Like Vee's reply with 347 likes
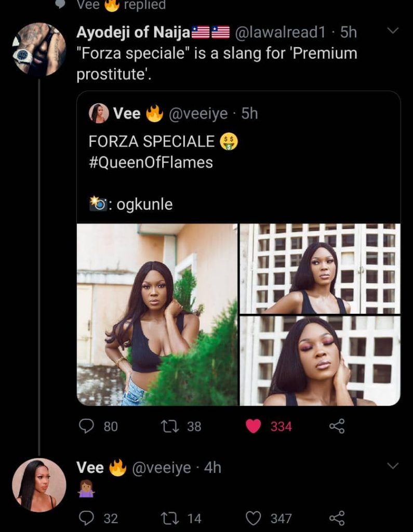This screenshot has width=413, height=532. (x=253, y=518)
